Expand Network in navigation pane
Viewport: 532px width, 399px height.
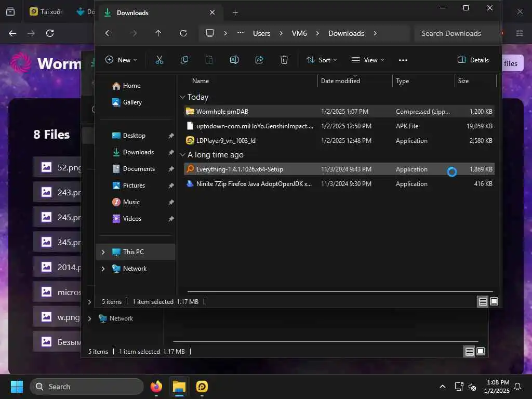pos(103,269)
